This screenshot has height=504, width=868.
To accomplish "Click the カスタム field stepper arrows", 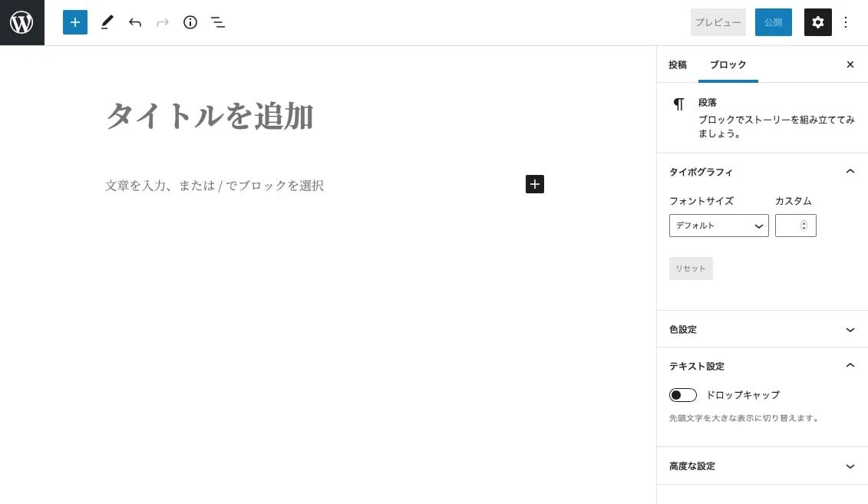I will [x=804, y=226].
